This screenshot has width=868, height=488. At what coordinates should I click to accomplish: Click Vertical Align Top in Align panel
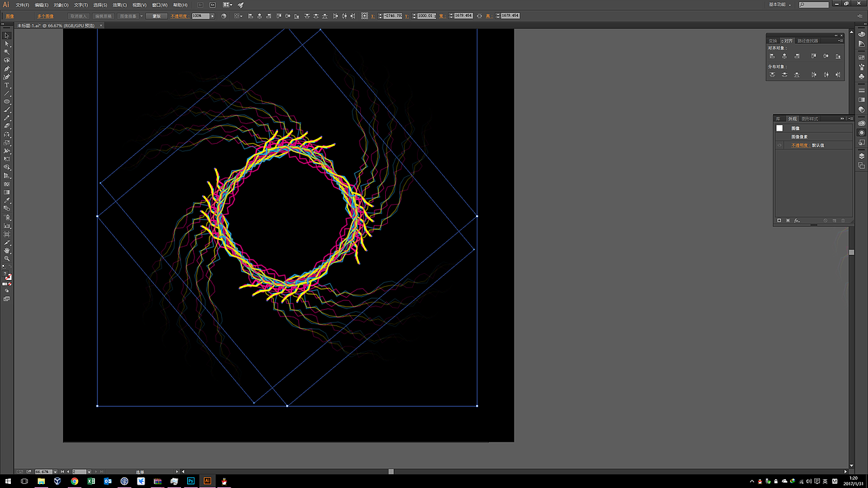coord(814,56)
